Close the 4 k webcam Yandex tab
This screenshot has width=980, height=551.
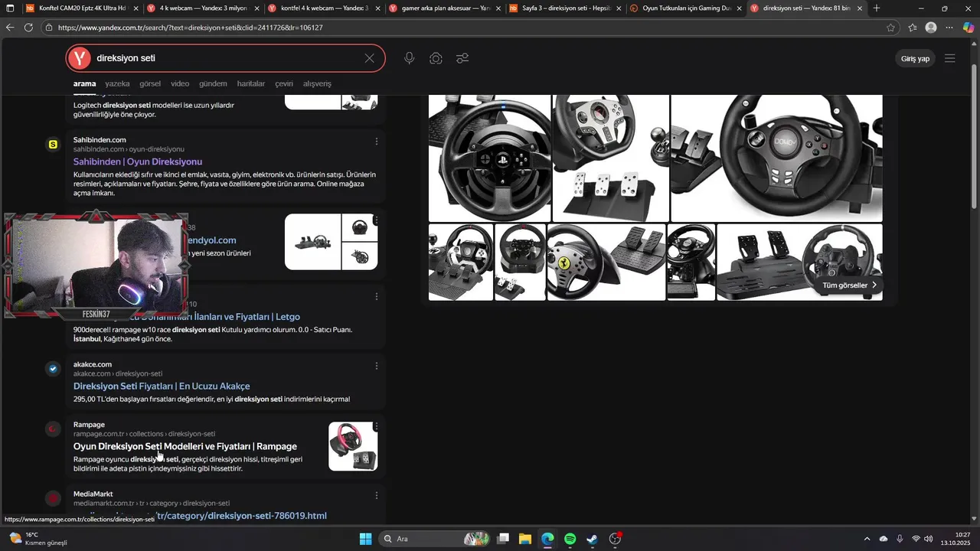(x=256, y=8)
